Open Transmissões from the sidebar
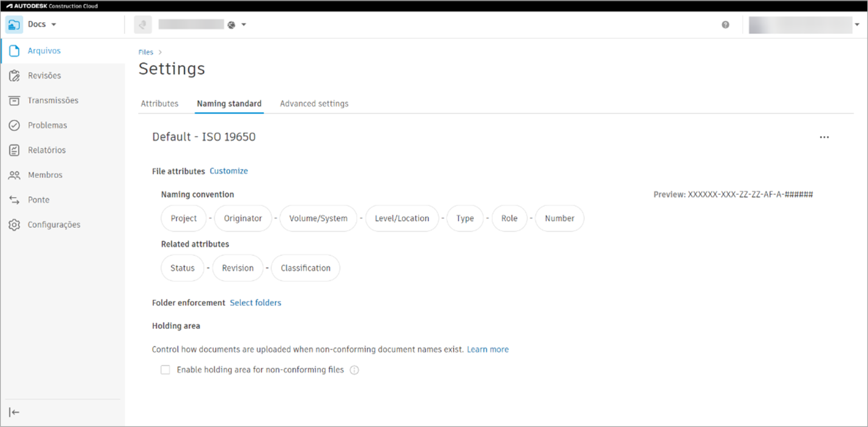The width and height of the screenshot is (868, 427). (53, 100)
